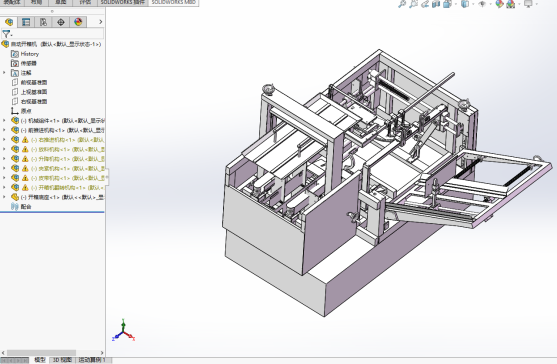The width and height of the screenshot is (557, 364).
Task: Click the tree horizontal scrollbar left arrow
Action: tap(3, 353)
